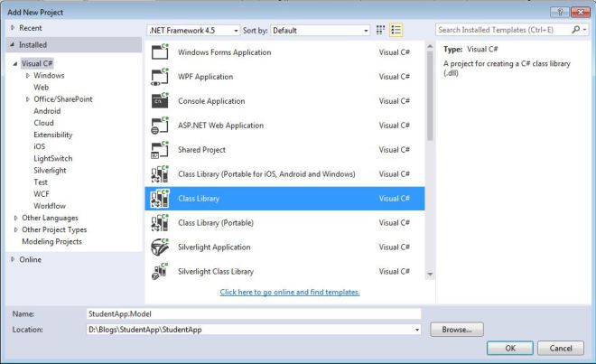Click Visual C# label in ASP.NET row

[x=394, y=126]
